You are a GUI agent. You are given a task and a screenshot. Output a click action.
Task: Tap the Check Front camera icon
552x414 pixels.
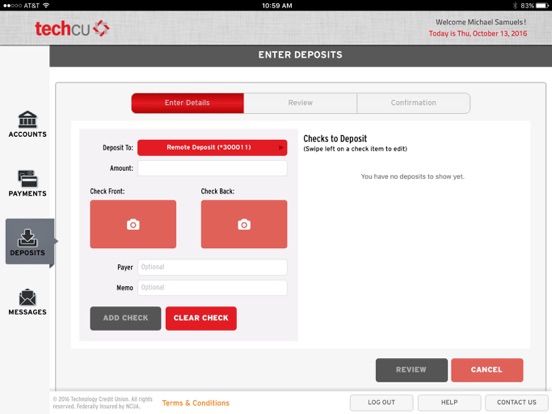[133, 224]
